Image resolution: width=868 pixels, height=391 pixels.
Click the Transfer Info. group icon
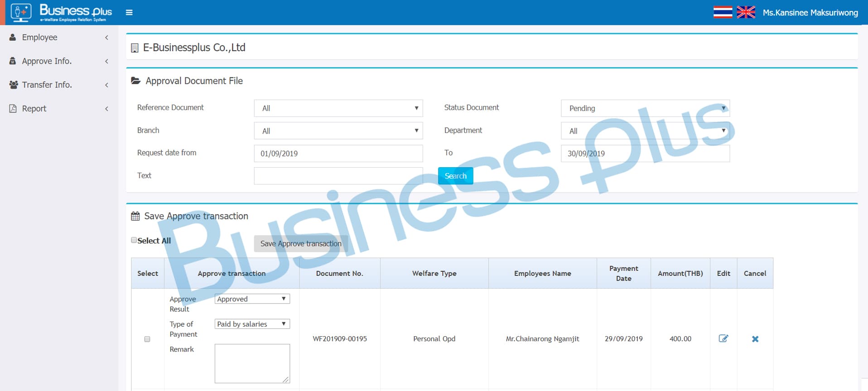(14, 85)
